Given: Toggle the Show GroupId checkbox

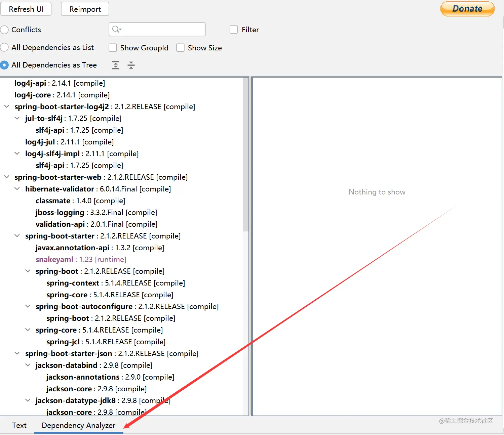Looking at the screenshot, I should (x=113, y=48).
